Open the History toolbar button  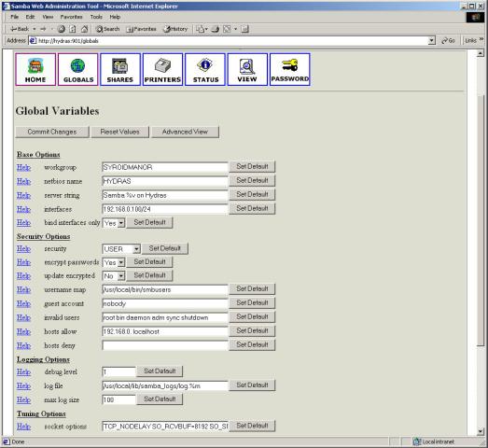pyautogui.click(x=175, y=29)
